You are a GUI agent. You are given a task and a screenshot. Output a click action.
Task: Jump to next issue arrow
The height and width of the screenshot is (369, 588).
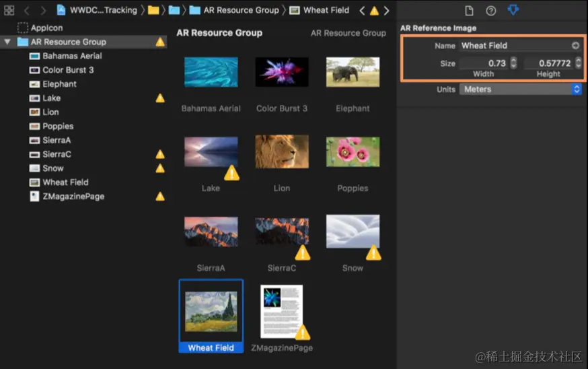pyautogui.click(x=386, y=11)
